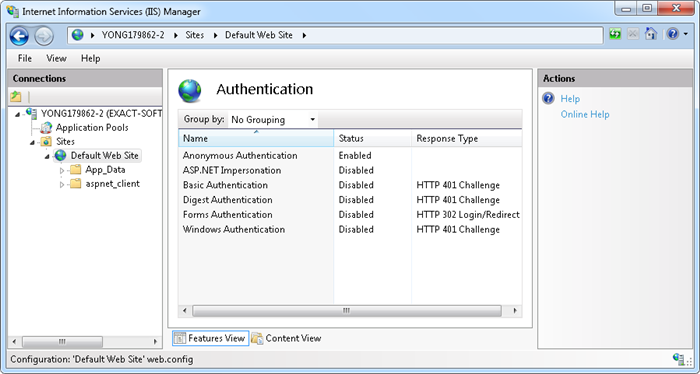Click the Back navigation arrow button

coord(19,36)
